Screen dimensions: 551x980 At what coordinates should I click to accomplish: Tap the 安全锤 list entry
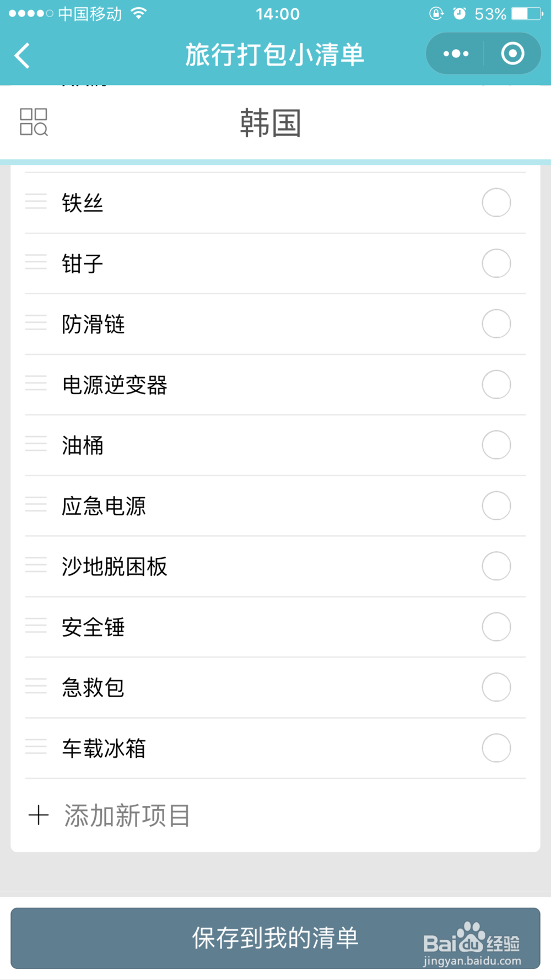click(94, 627)
